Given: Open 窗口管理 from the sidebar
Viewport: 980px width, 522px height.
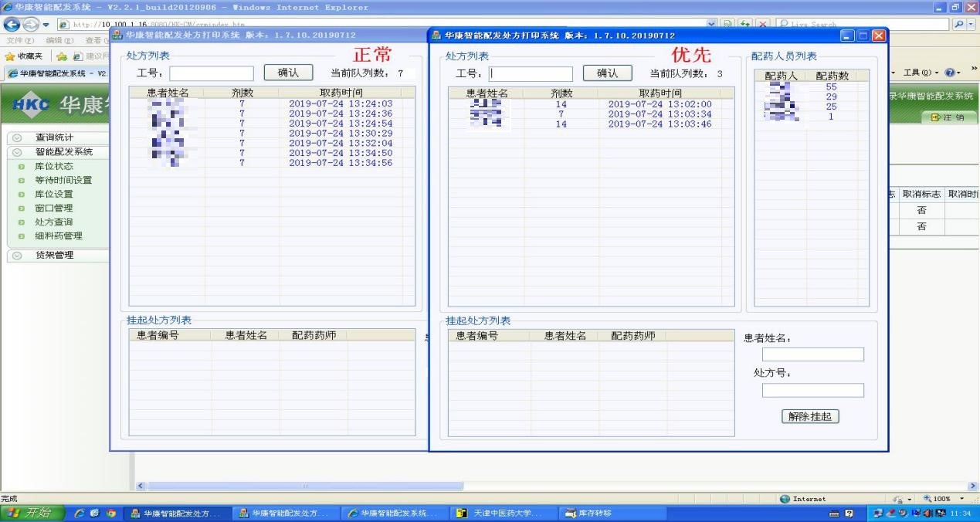Looking at the screenshot, I should point(54,208).
